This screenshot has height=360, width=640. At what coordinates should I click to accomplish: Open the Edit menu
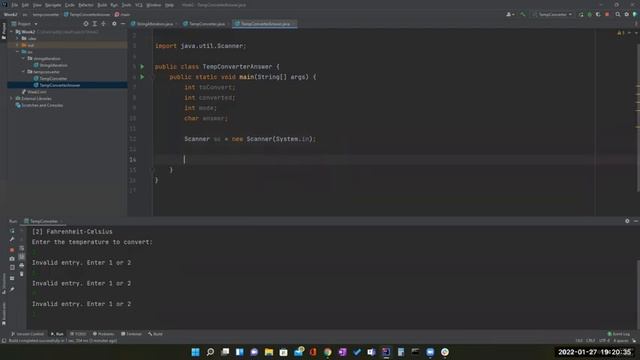pyautogui.click(x=25, y=5)
